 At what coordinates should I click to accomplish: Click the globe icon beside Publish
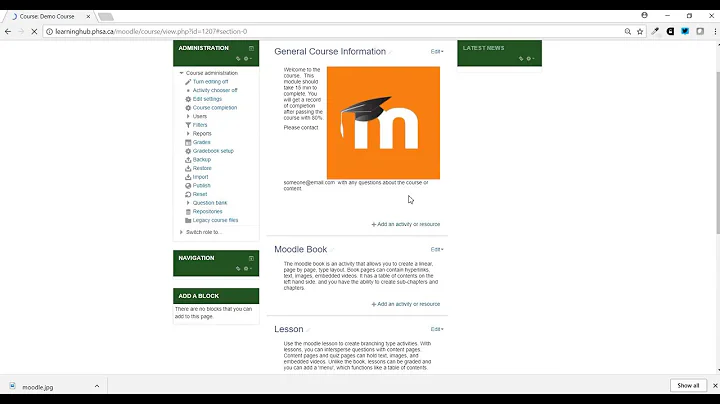(x=188, y=185)
